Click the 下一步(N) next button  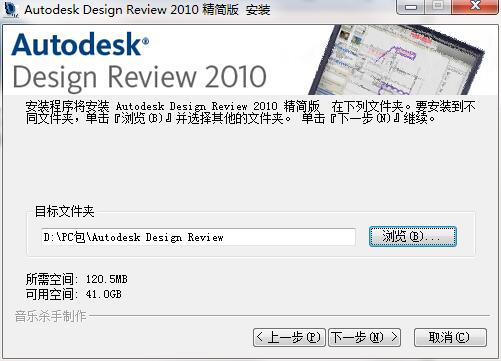click(364, 337)
